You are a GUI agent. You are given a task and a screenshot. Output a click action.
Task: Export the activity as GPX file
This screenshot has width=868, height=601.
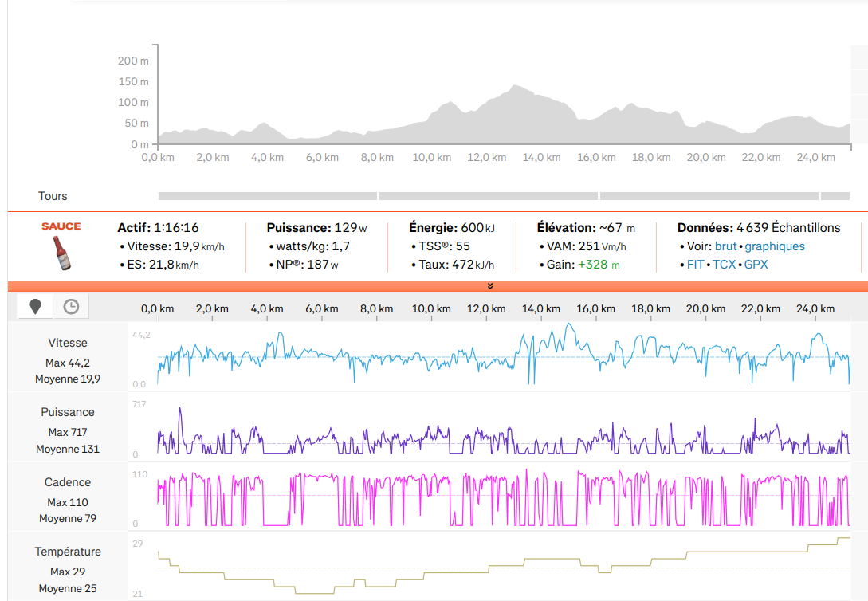coord(756,264)
